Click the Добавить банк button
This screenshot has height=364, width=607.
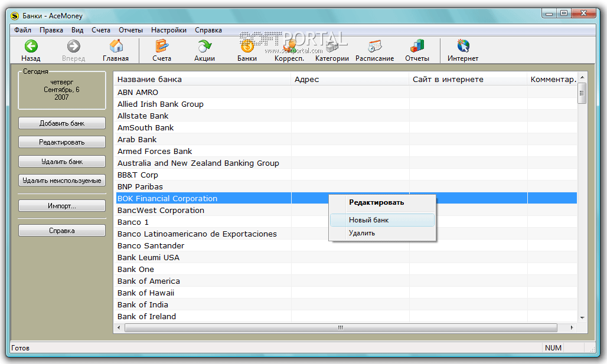(x=62, y=123)
